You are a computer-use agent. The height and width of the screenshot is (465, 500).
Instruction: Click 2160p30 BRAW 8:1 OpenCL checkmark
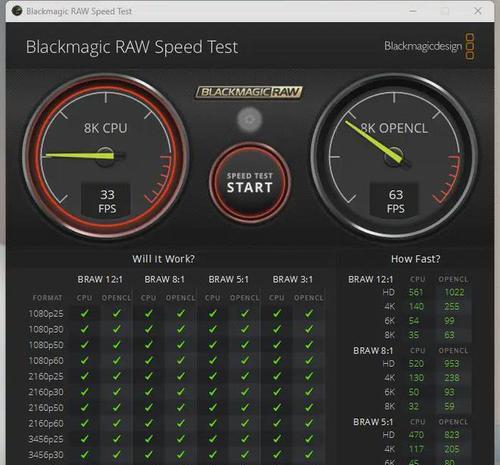click(x=181, y=392)
